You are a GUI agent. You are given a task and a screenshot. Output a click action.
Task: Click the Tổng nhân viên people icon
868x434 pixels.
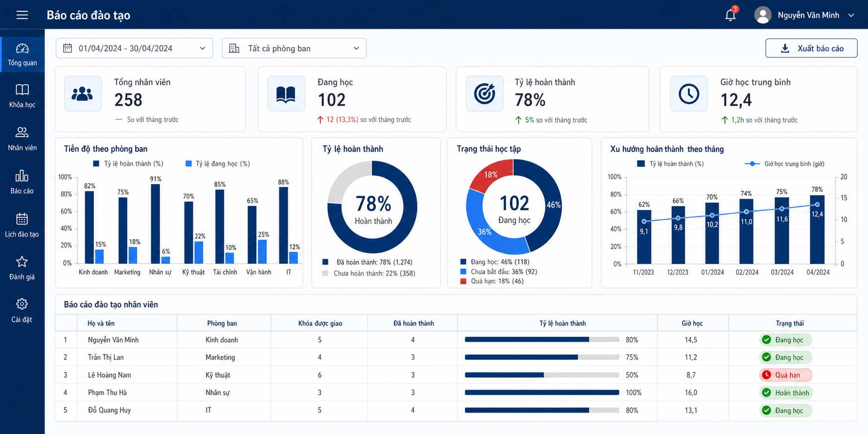83,93
